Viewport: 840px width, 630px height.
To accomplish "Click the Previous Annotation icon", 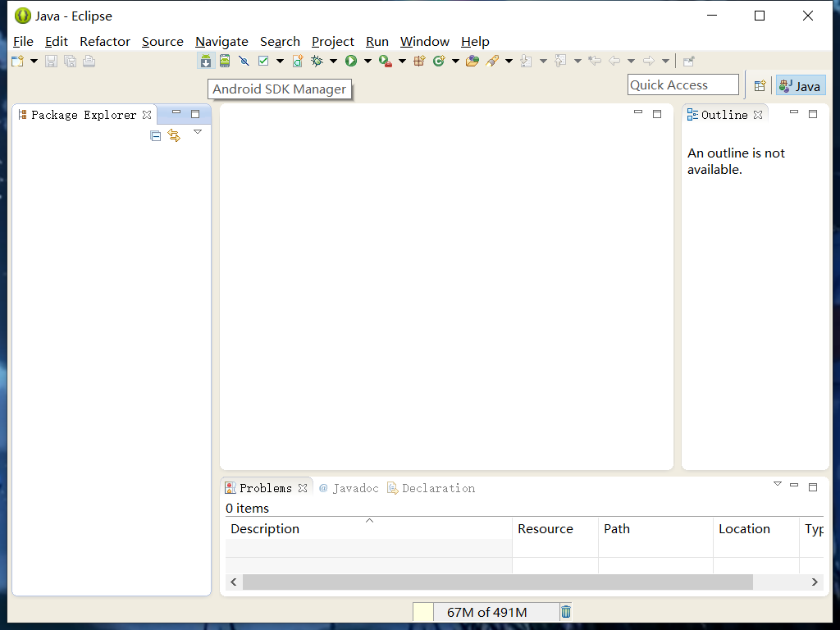I will tap(560, 61).
